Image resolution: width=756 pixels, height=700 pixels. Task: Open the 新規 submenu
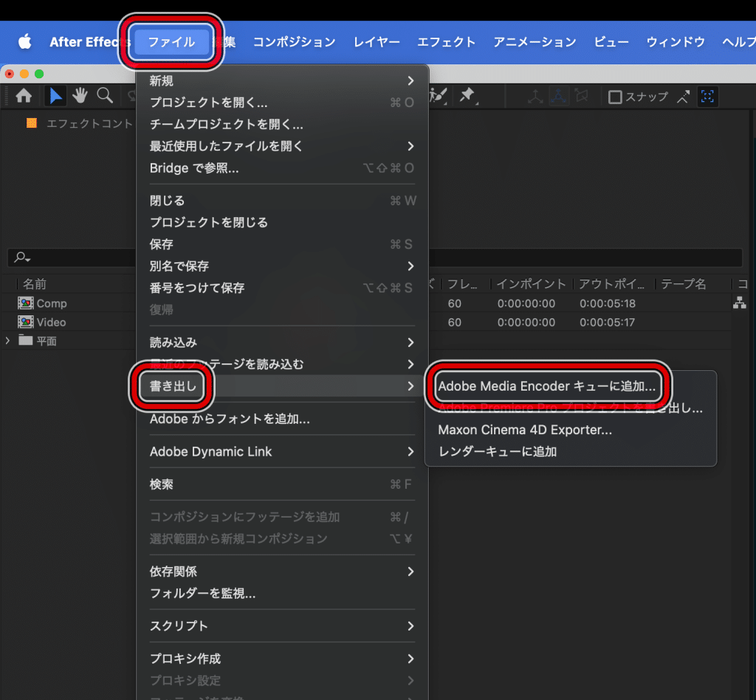[x=281, y=80]
